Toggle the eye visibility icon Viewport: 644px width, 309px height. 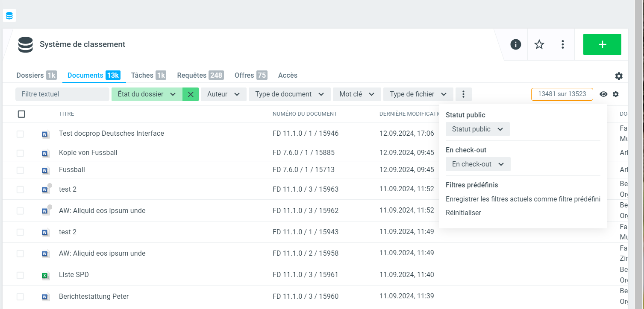(x=603, y=94)
